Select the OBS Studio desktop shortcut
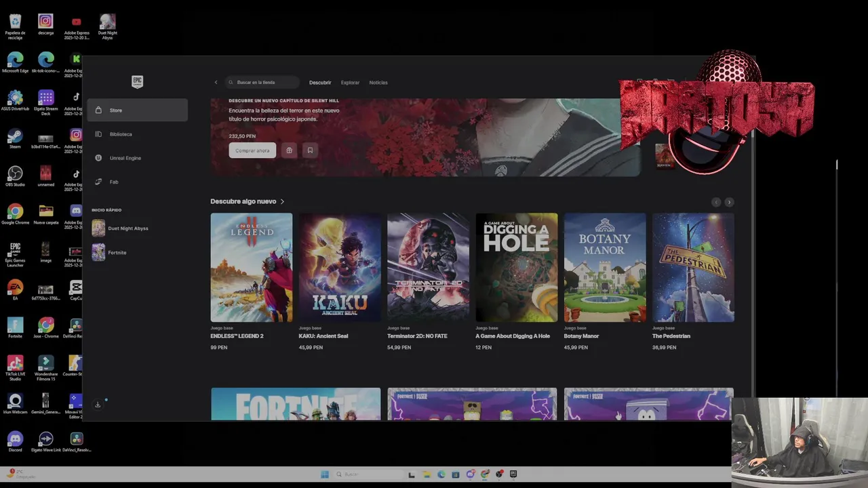This screenshot has height=488, width=868. (x=15, y=177)
